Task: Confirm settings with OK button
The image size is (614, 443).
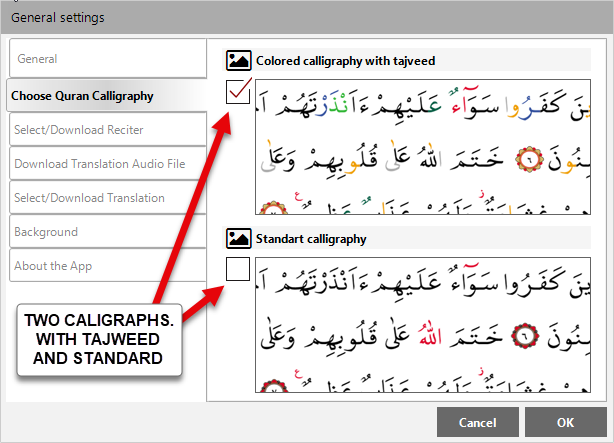Action: tap(565, 422)
